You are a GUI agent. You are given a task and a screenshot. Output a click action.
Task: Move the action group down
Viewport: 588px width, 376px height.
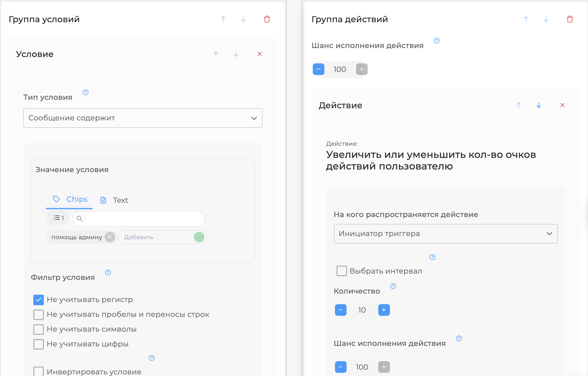(x=546, y=19)
